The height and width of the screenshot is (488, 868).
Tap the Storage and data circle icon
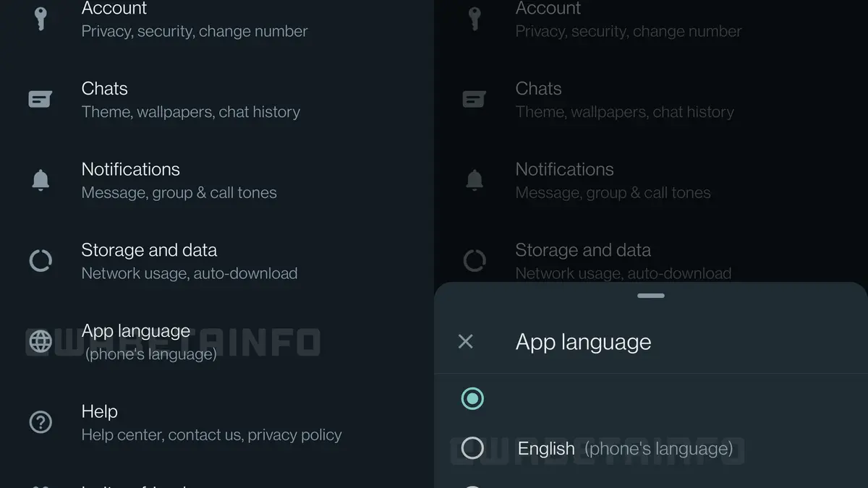click(x=41, y=260)
